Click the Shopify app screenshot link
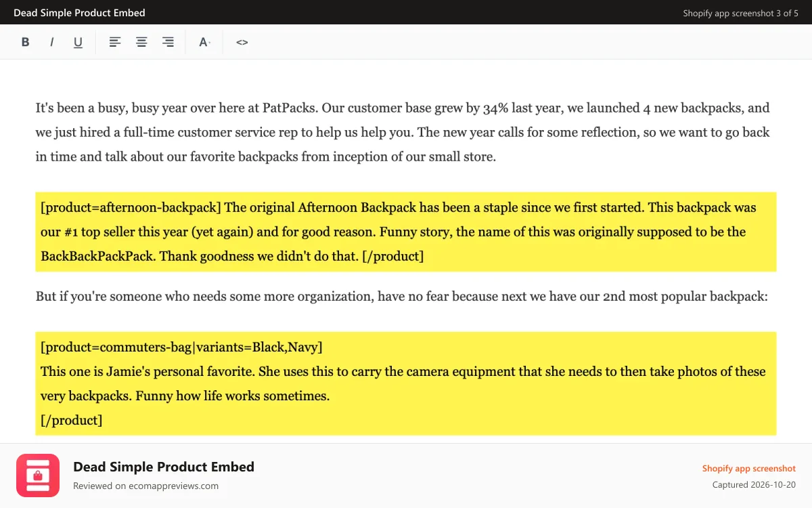This screenshot has height=508, width=812. [x=748, y=469]
